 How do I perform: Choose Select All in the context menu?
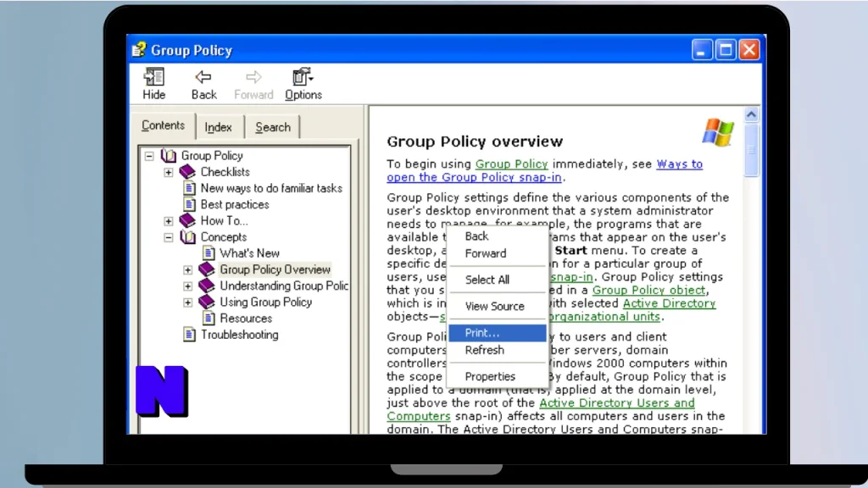[x=497, y=280]
